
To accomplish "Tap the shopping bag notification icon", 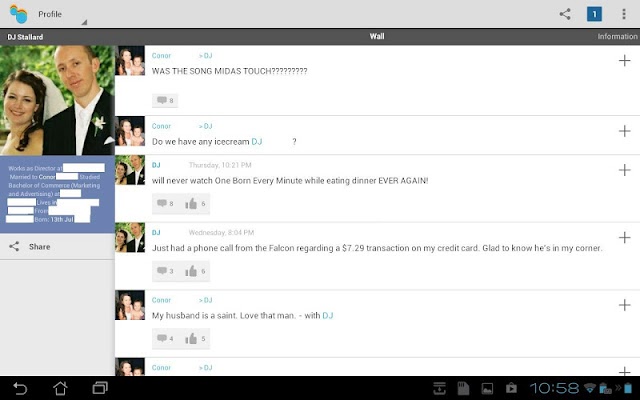I will pos(511,388).
